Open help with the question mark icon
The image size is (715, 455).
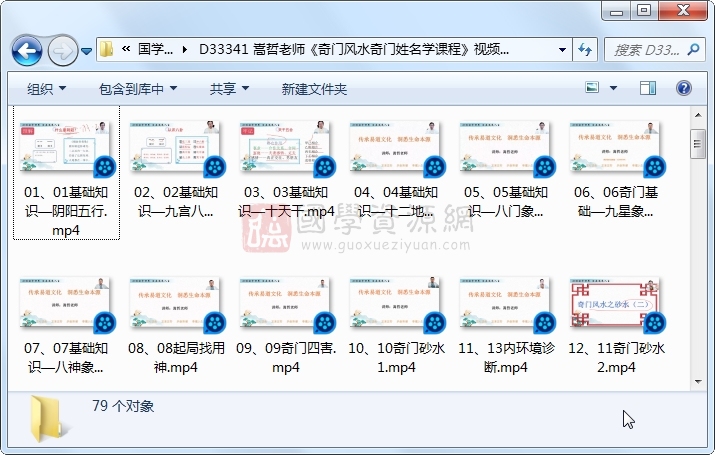pyautogui.click(x=684, y=88)
